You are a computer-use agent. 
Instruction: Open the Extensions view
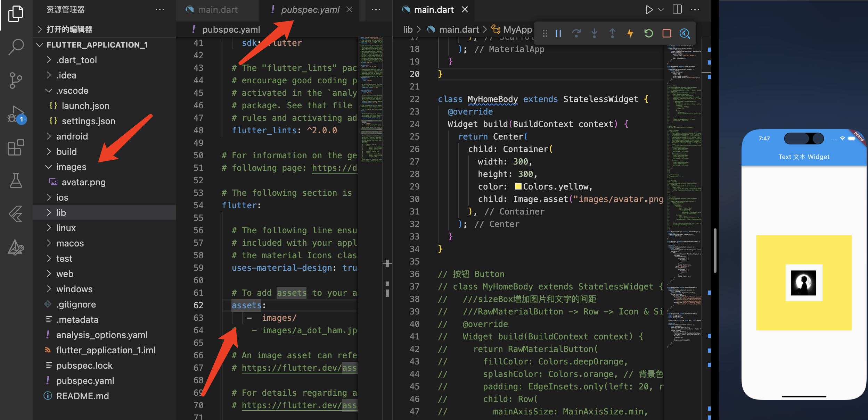(x=16, y=148)
